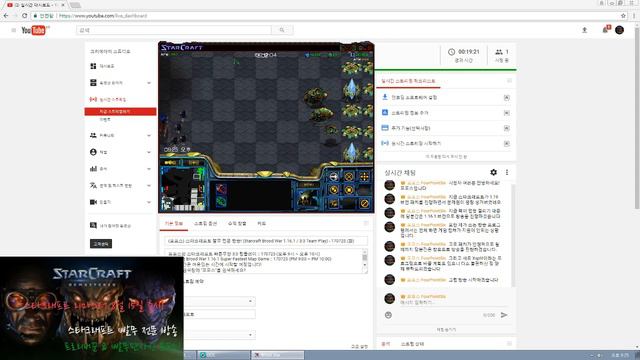Expand the Channel sidebar section
This screenshot has width=640, height=360.
(149, 152)
